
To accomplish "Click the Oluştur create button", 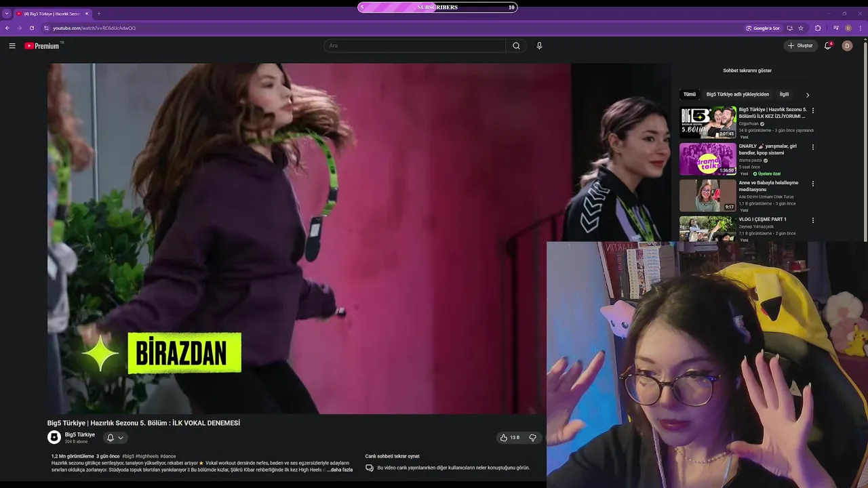I will pyautogui.click(x=800, y=45).
